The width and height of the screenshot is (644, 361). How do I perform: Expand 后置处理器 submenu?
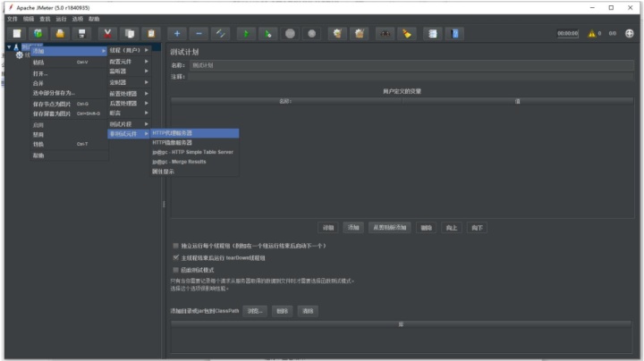point(129,104)
